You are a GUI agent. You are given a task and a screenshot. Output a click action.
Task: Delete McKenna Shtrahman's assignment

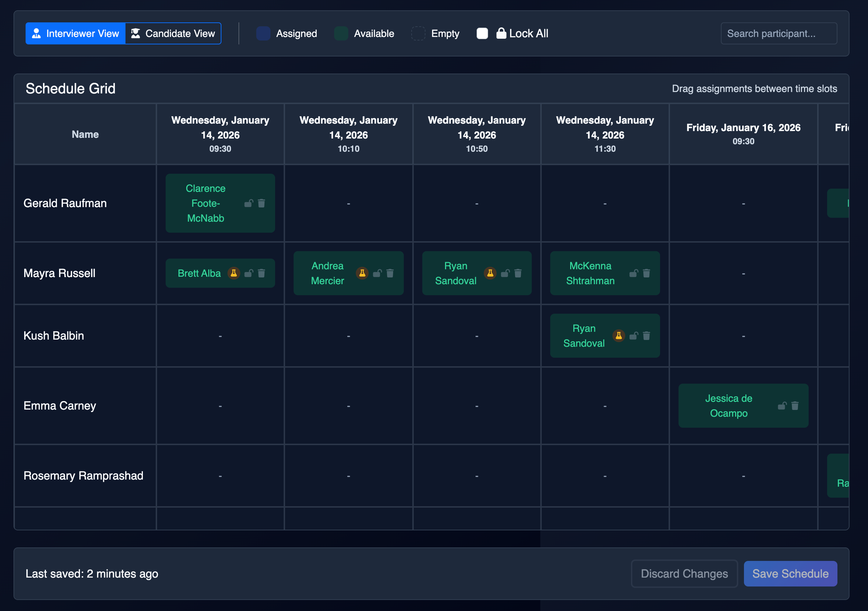pos(647,273)
